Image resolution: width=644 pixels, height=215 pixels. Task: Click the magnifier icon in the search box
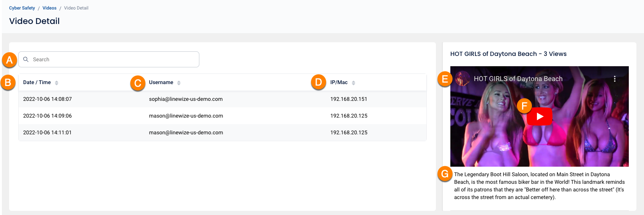tap(26, 59)
